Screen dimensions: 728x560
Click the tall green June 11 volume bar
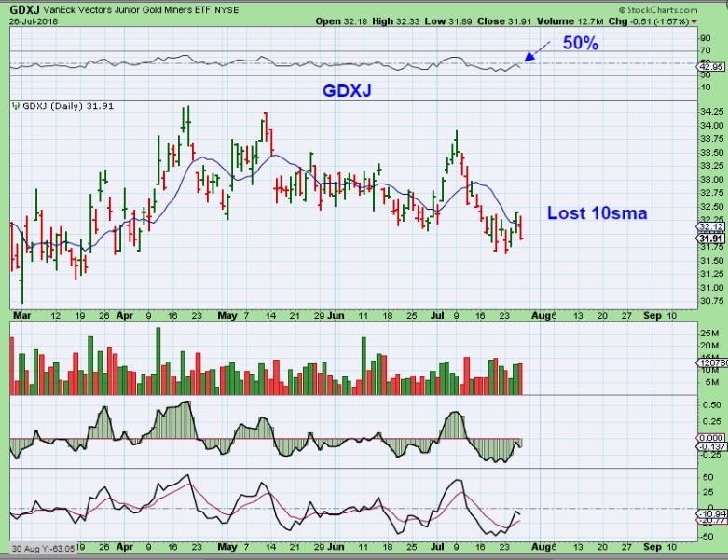(x=364, y=365)
